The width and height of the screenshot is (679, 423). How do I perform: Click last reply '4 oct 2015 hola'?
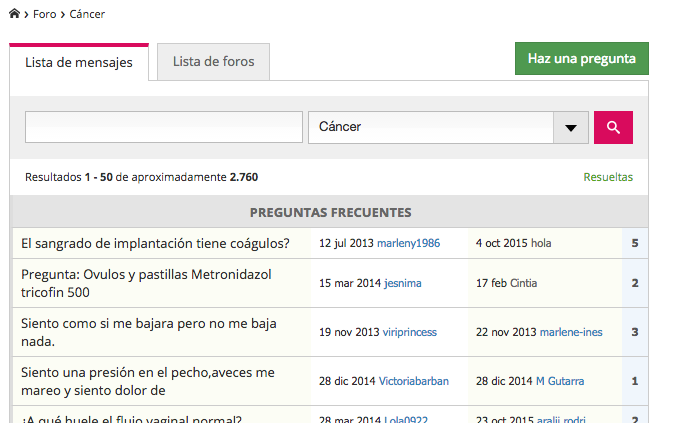513,243
